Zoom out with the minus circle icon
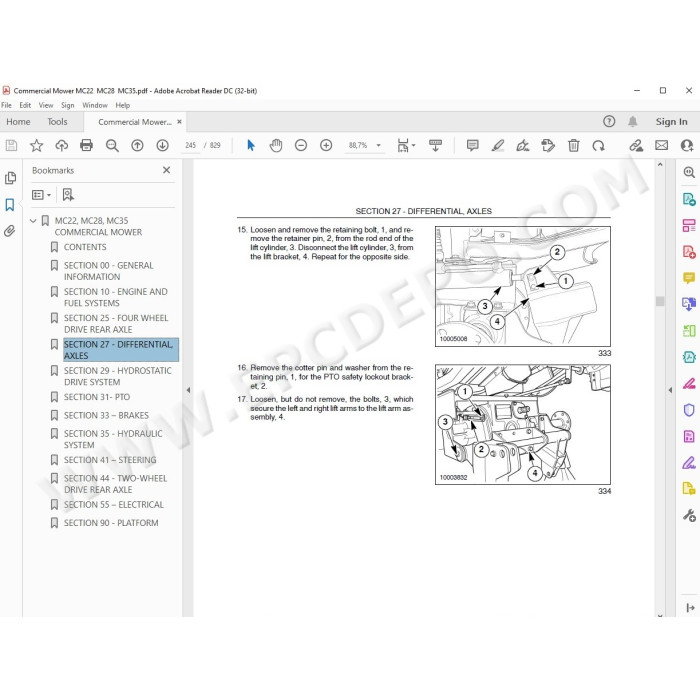 point(301,145)
